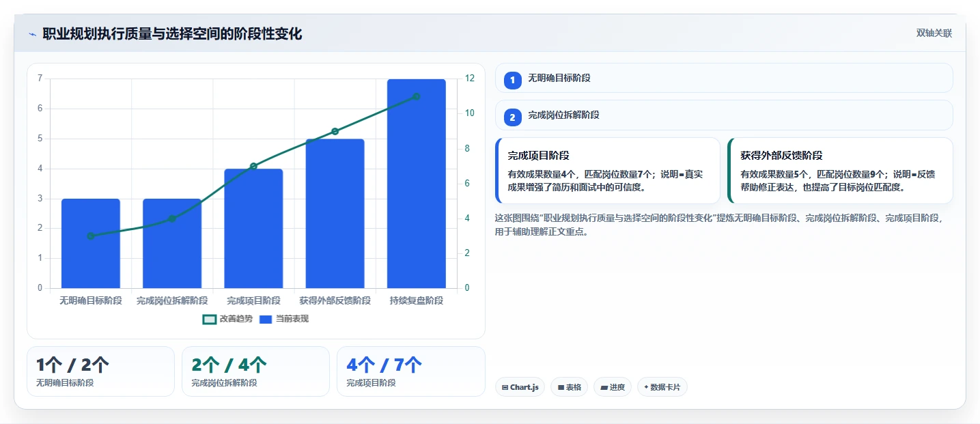This screenshot has height=424, width=980.
Task: Click the title 职业规划执行质量与选择空间的阶段性变化
Action: click(172, 34)
